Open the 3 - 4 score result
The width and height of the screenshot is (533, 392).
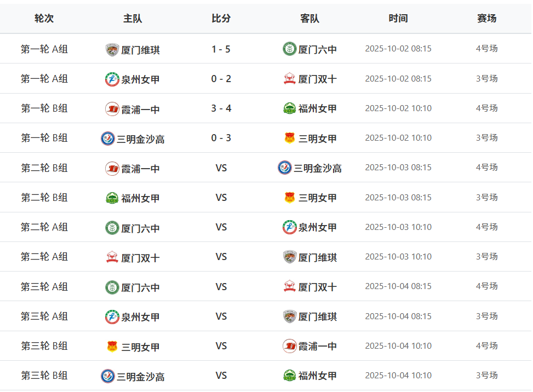(221, 108)
